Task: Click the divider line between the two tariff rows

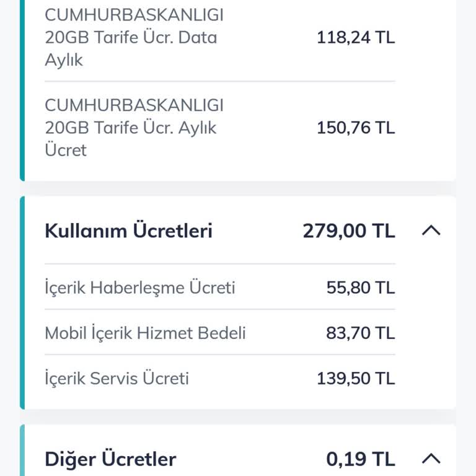Action: click(x=219, y=81)
